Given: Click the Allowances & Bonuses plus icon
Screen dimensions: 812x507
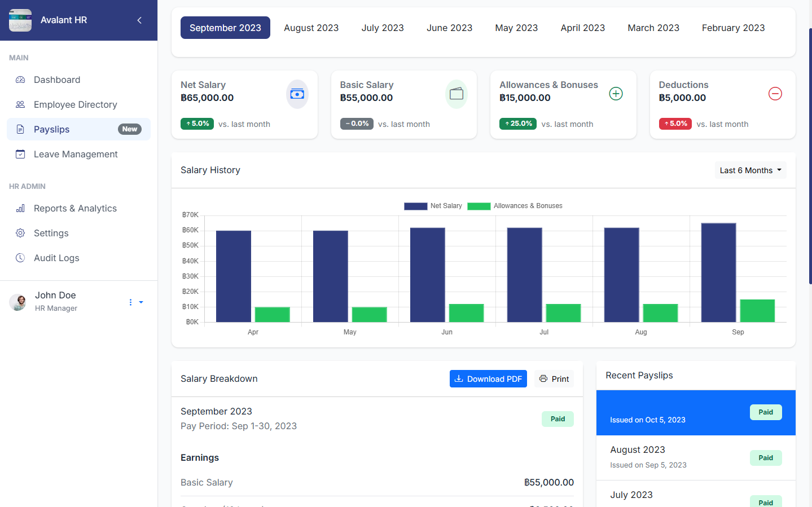Looking at the screenshot, I should click(x=616, y=94).
